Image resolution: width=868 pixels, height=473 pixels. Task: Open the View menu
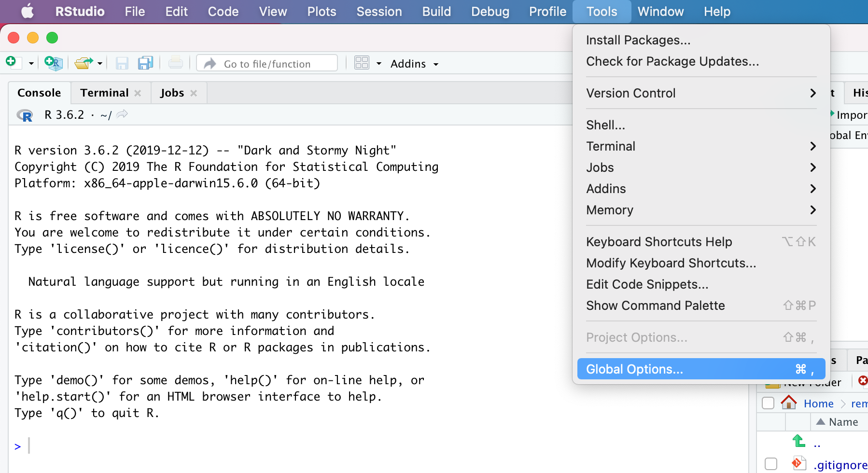273,12
